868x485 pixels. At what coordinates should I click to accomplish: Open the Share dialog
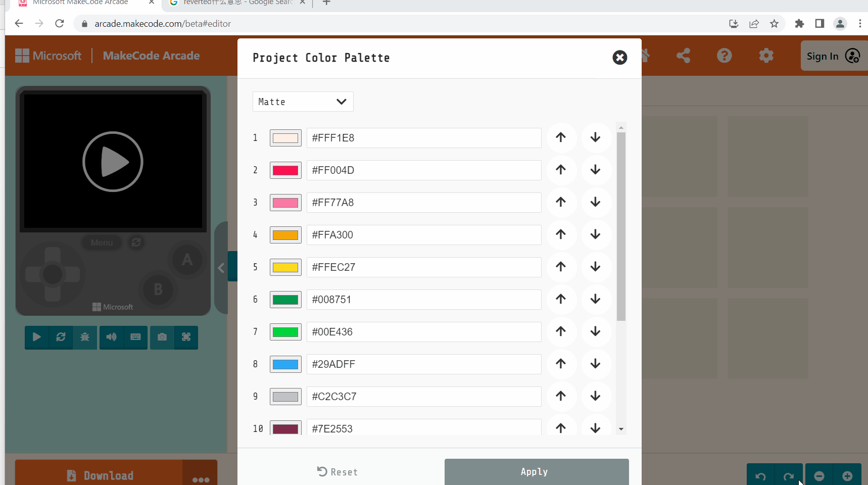pos(683,56)
